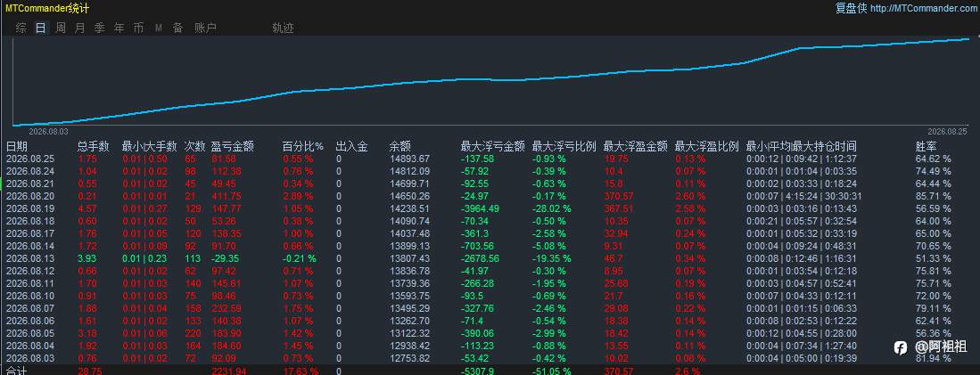Select the 2026.08.21 date cell

click(30, 184)
